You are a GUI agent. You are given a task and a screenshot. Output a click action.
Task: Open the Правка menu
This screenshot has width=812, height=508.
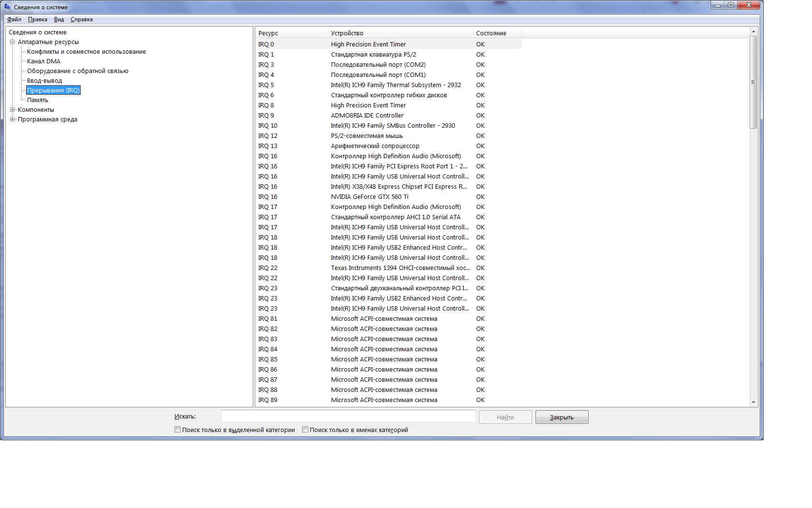tap(37, 19)
